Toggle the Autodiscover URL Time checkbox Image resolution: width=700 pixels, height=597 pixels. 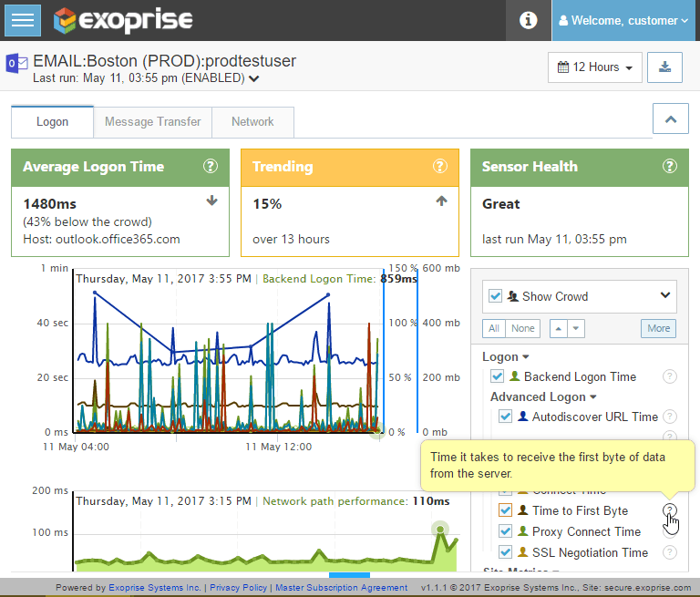(506, 417)
